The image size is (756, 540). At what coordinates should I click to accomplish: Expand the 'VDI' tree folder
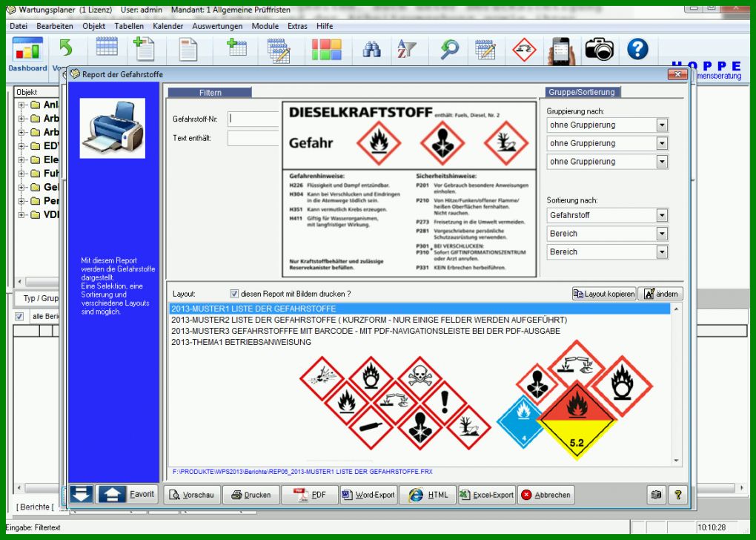click(x=21, y=215)
